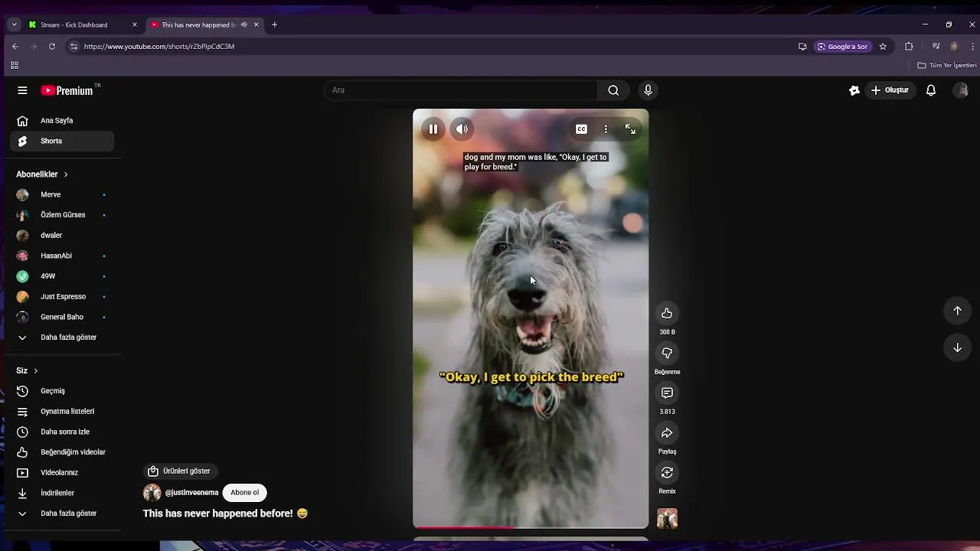The height and width of the screenshot is (551, 980).
Task: Expand subscriptions with Daha fazla göster
Action: (x=62, y=337)
